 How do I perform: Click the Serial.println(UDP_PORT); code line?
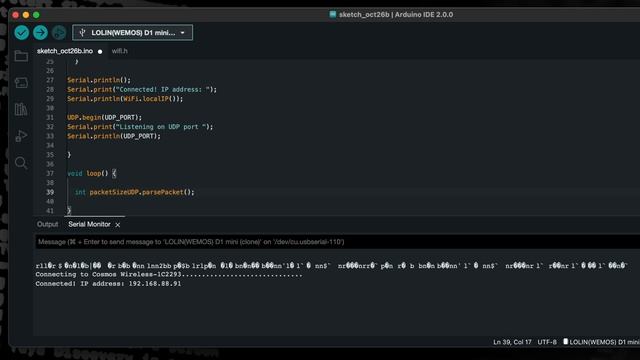114,136
